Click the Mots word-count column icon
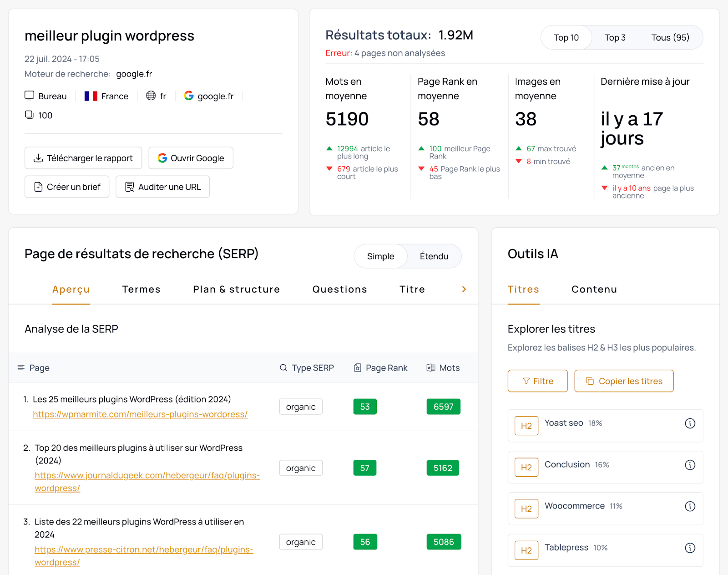This screenshot has height=575, width=728. pyautogui.click(x=430, y=367)
